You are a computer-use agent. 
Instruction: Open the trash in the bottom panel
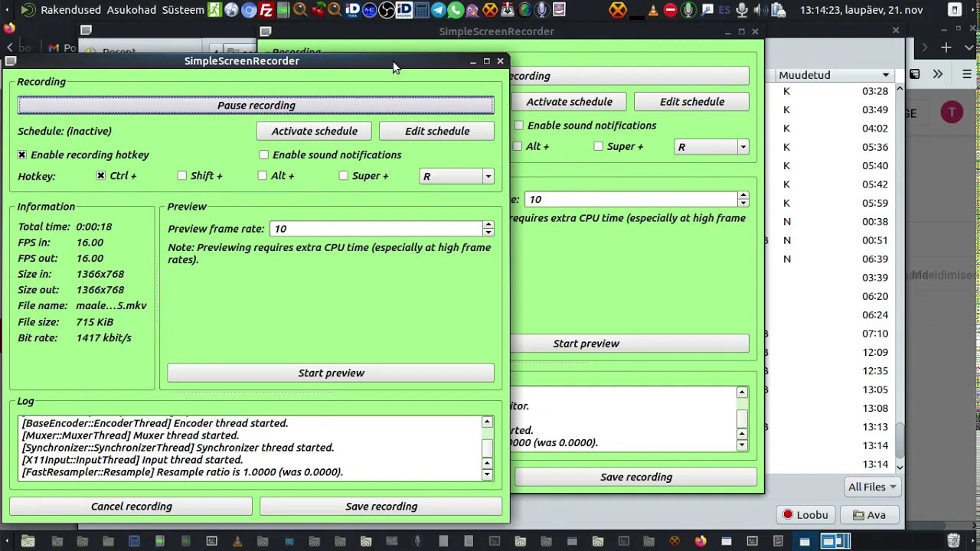[x=952, y=541]
